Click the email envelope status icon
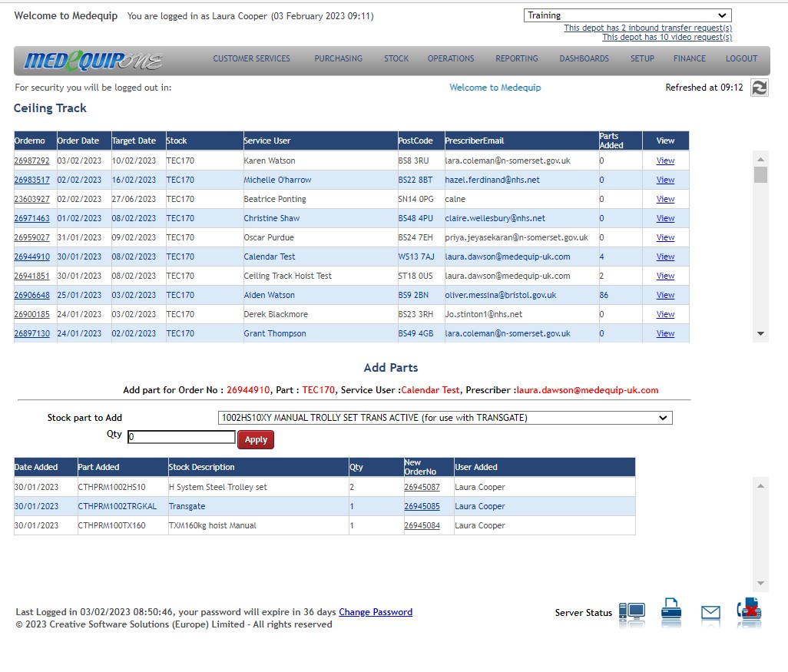This screenshot has height=672, width=788. pyautogui.click(x=710, y=612)
